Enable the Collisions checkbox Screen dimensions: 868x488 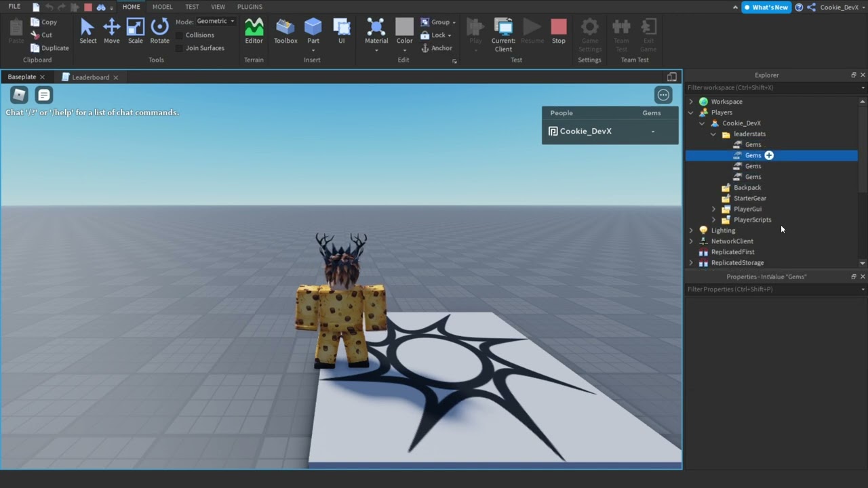coord(179,35)
